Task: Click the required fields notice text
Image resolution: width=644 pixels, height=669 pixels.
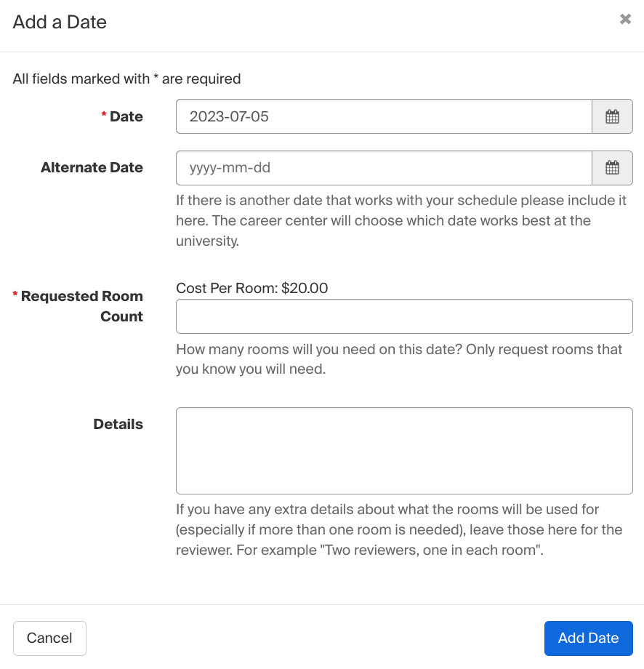Action: tap(126, 79)
